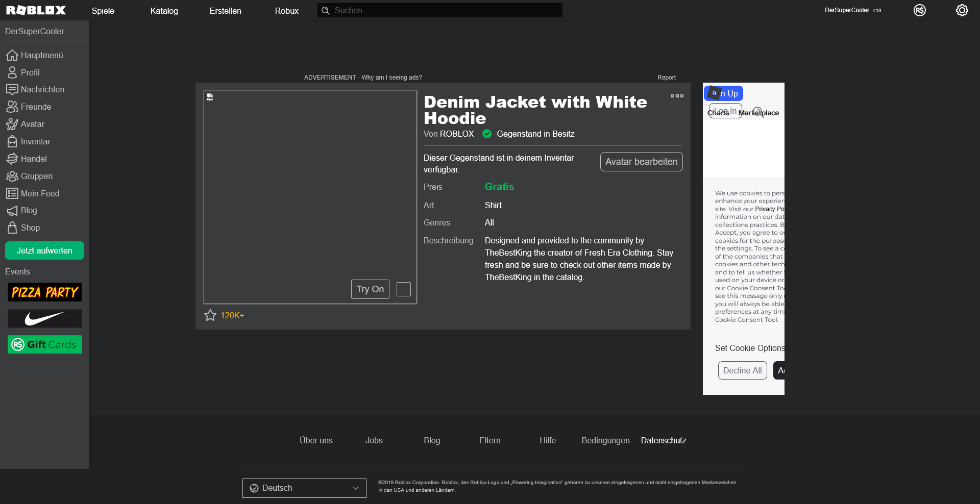Screen dimensions: 980x504
Task: Open the Pizza Party event banner
Action: 44,292
